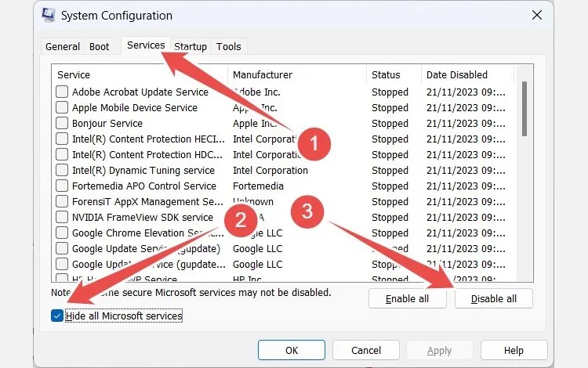Click the Enable all button
This screenshot has width=588, height=368.
tap(407, 298)
